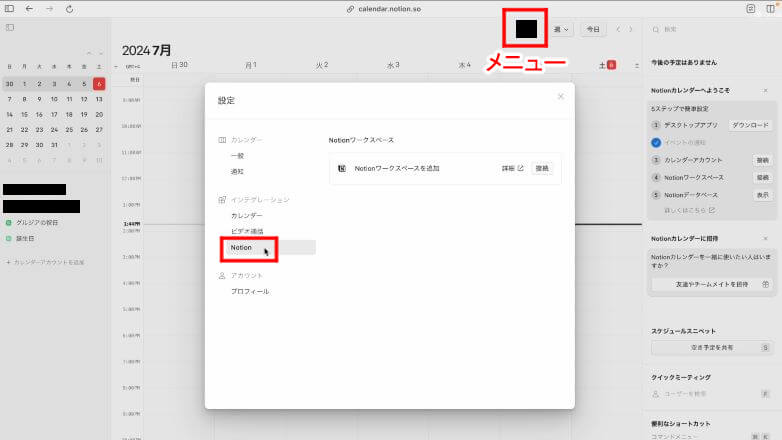Click the search field in the right panel
This screenshot has height=440, width=782.
click(x=713, y=29)
